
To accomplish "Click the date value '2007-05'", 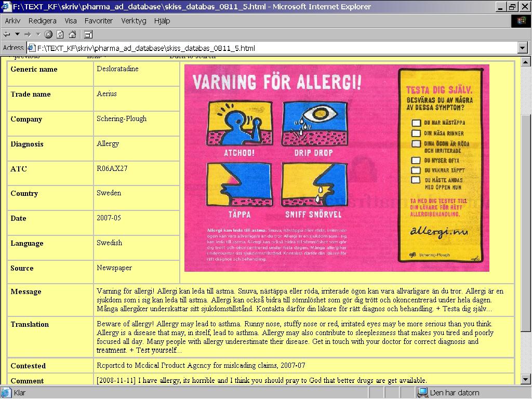I will point(109,218).
